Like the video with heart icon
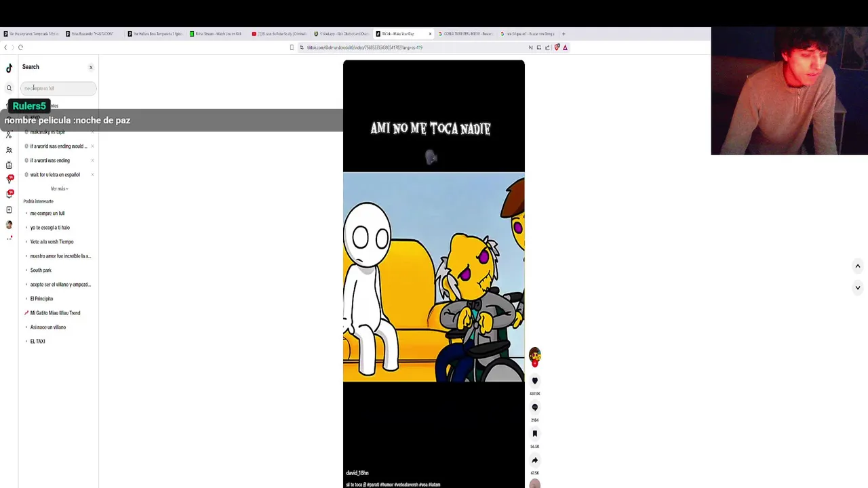 (x=534, y=381)
